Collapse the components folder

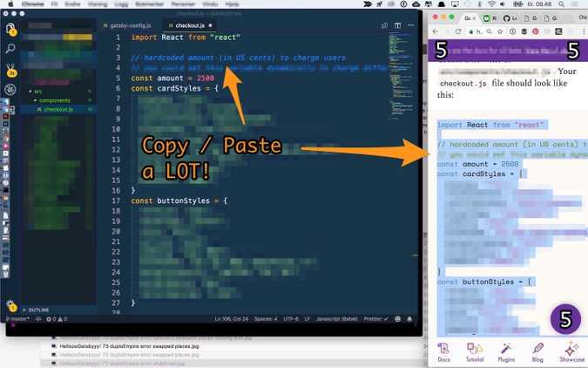[52, 100]
